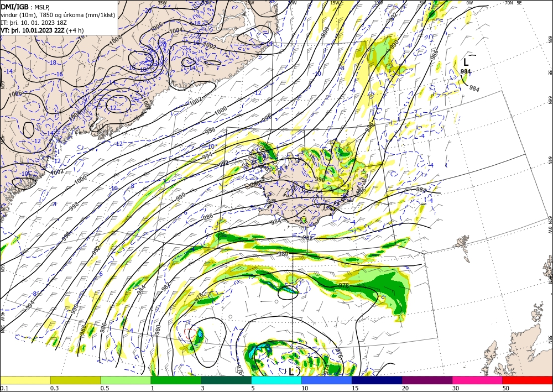Click the '30' legend scale value
The image size is (553, 392).
coord(456,388)
